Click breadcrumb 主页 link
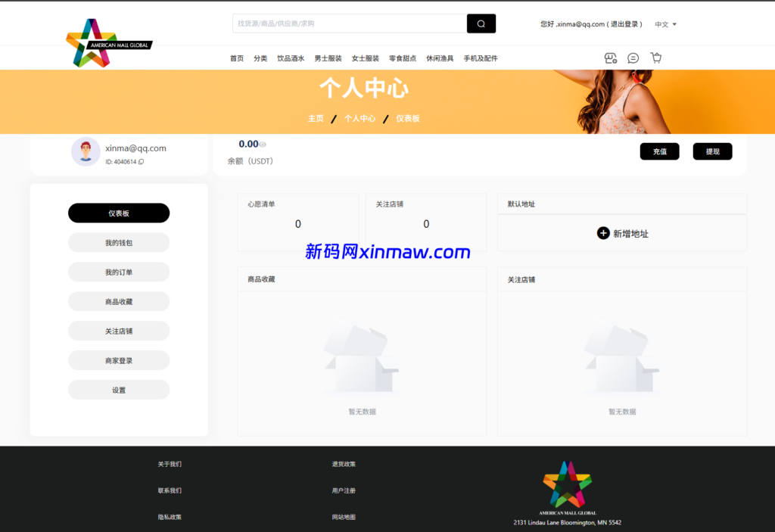Viewport: 775px width, 532px height. click(x=316, y=119)
